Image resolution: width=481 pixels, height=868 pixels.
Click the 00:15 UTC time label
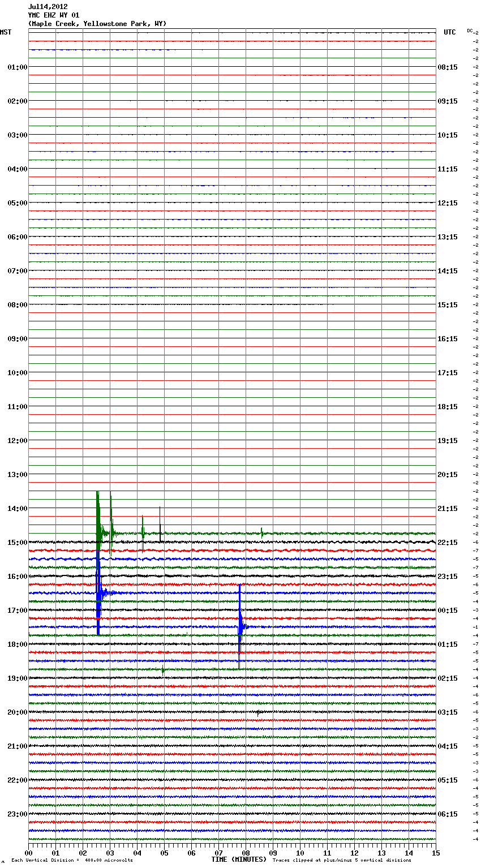tap(448, 611)
